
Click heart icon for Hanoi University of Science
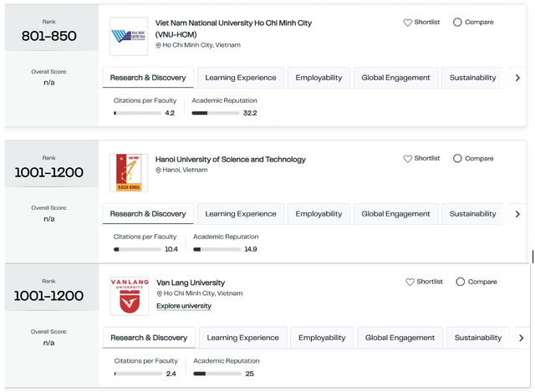tap(407, 159)
